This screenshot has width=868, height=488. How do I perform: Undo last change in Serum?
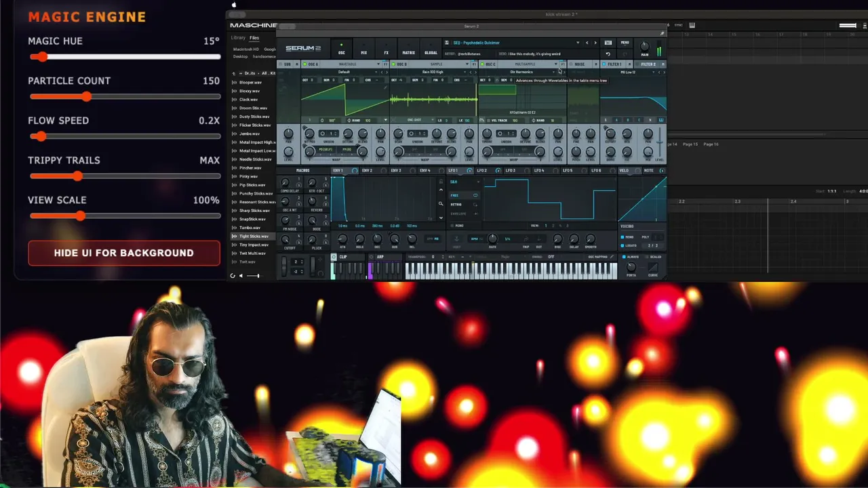point(608,54)
